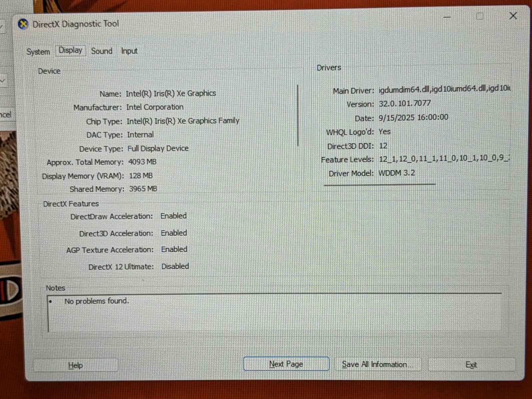Click the 'No problems found.' note
Screen dimensions: 532x399
(96, 301)
